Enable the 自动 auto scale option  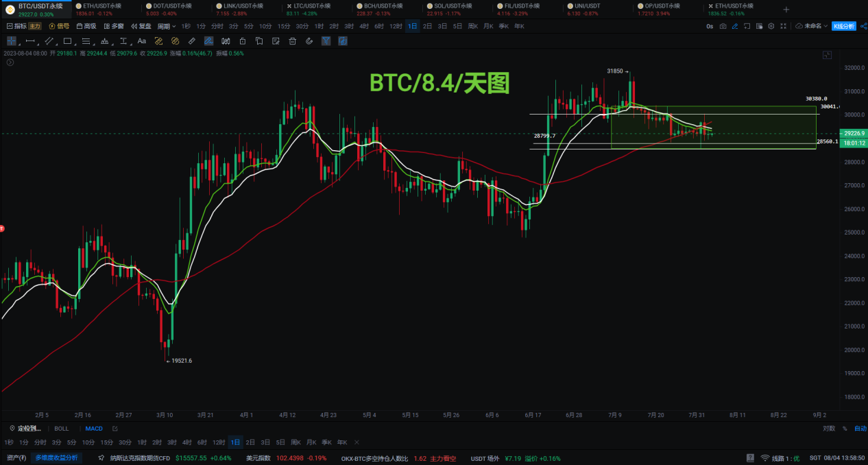pos(860,428)
